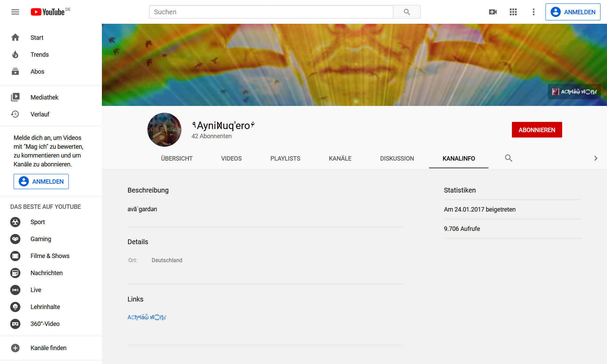Go to Verlauf history in sidebar
Screen dimensions: 607x364
pos(40,114)
